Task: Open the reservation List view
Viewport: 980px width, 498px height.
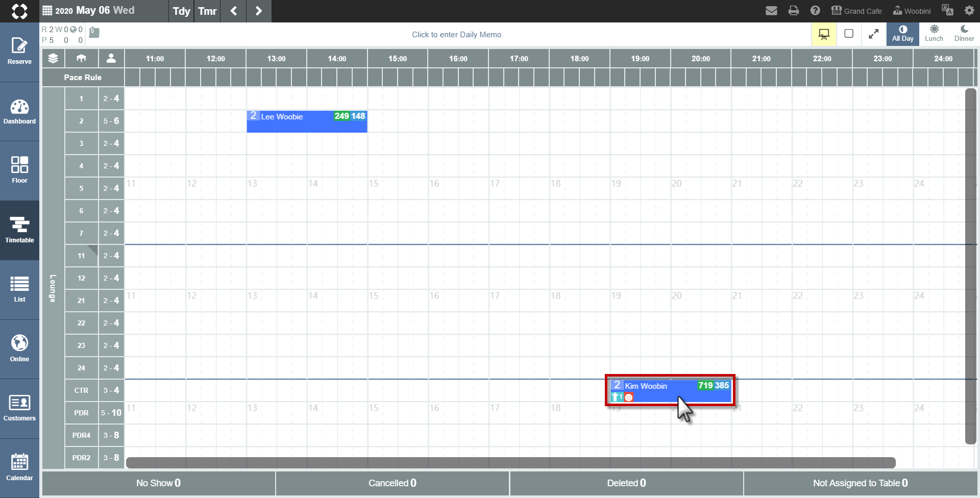Action: coord(19,290)
